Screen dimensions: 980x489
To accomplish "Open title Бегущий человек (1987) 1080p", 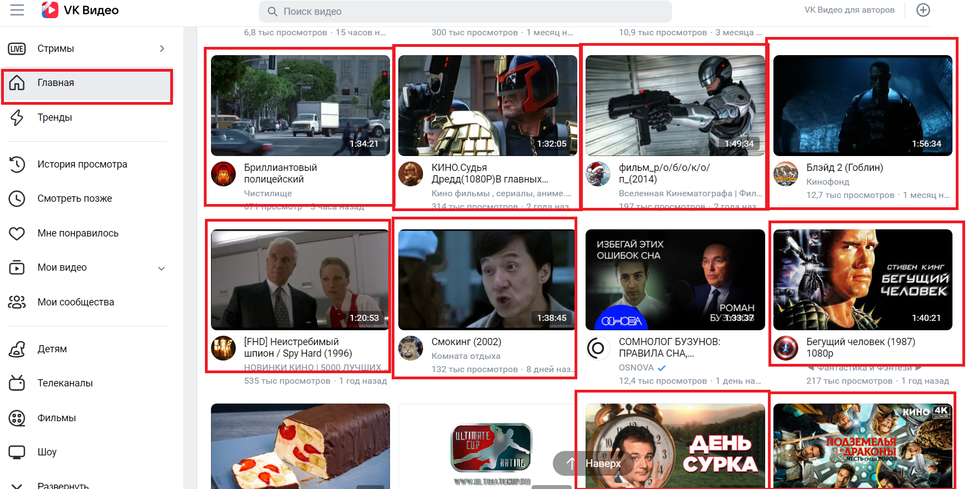I will coord(860,347).
